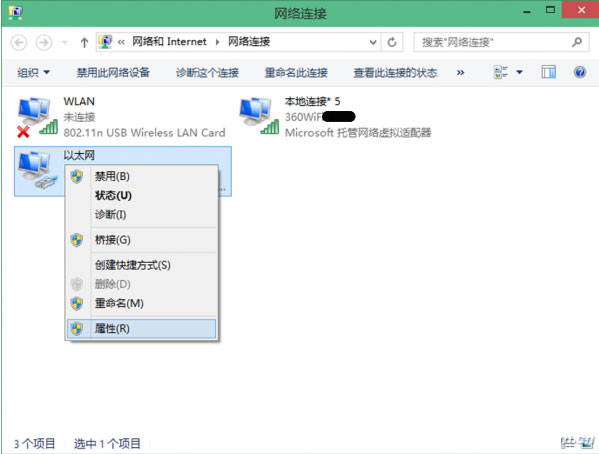The height and width of the screenshot is (454, 599).
Task: Click the greyed-out Delete (删除) entry
Action: [141, 284]
